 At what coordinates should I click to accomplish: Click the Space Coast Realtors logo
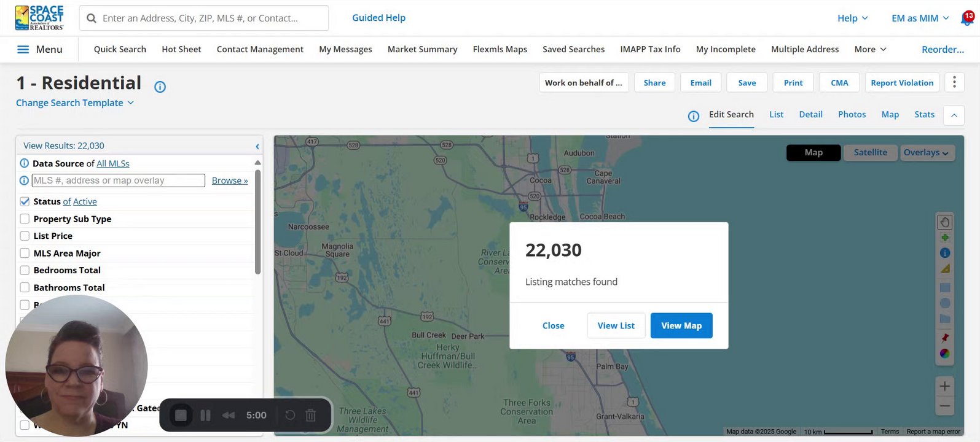[39, 18]
